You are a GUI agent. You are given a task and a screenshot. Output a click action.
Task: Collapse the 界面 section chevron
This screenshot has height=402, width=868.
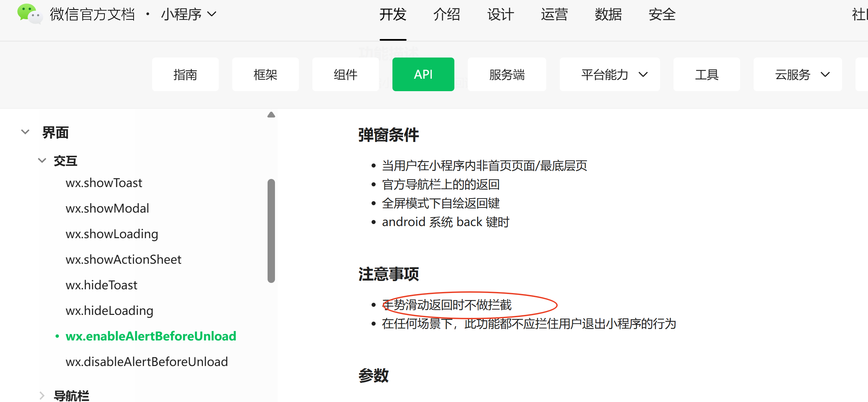25,132
